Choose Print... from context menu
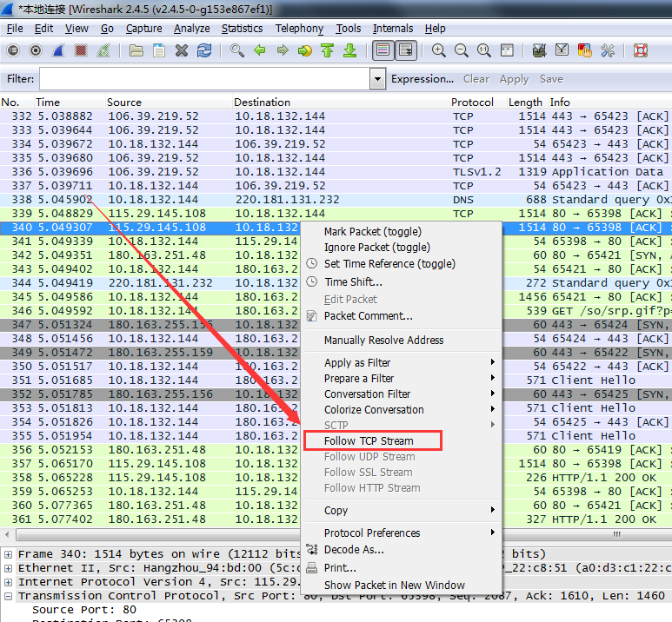The image size is (672, 622). click(340, 568)
